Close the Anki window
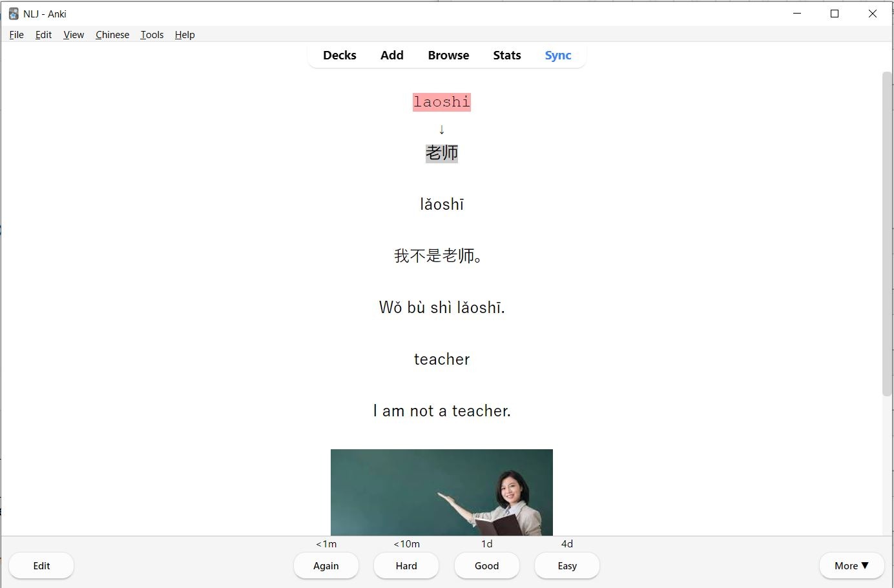Screen dimensions: 894x588 coord(873,14)
